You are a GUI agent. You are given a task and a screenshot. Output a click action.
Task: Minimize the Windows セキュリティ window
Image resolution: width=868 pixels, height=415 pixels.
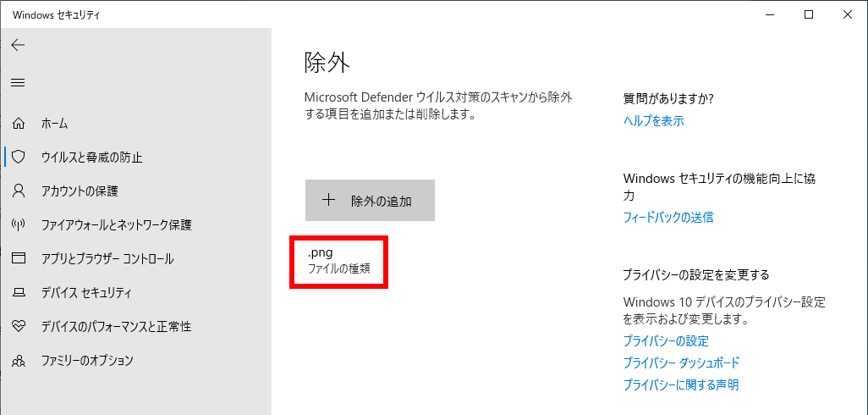[771, 15]
